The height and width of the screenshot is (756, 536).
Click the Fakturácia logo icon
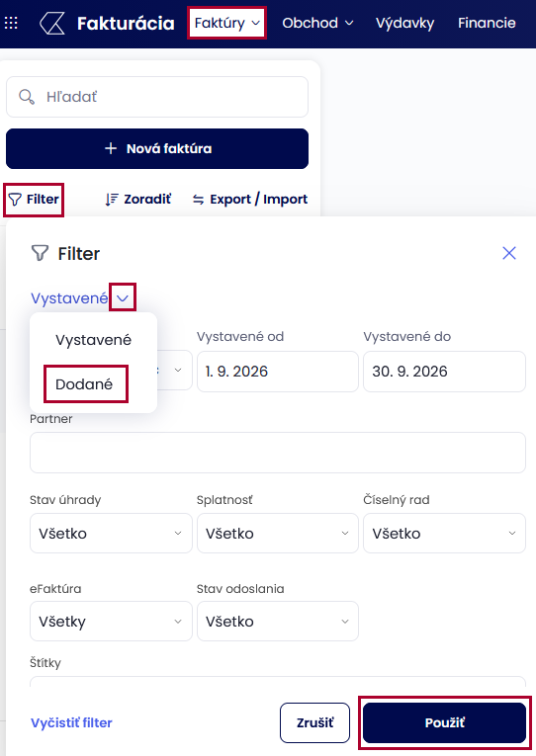pyautogui.click(x=52, y=23)
